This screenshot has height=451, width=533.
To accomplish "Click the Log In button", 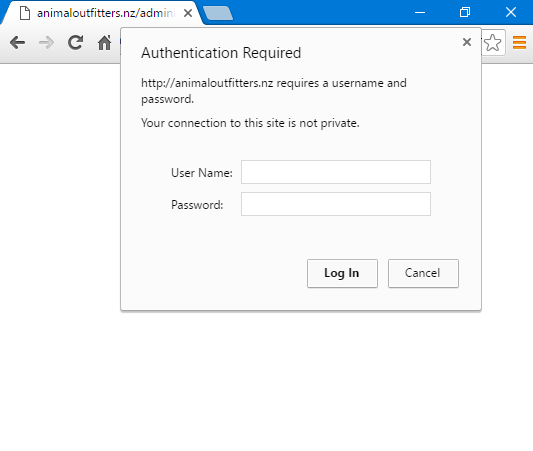I will pyautogui.click(x=342, y=273).
